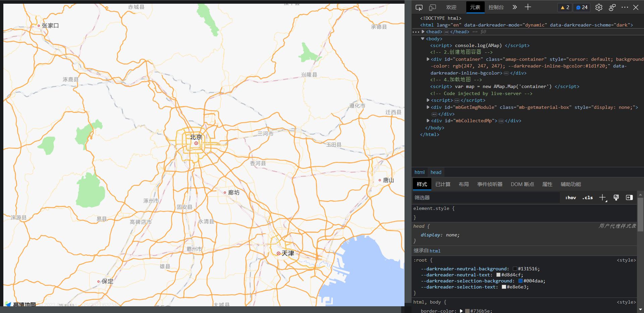Screen dimensions: 644x313
Task: Click the selection-background #004daa color swatch
Action: [521, 281]
